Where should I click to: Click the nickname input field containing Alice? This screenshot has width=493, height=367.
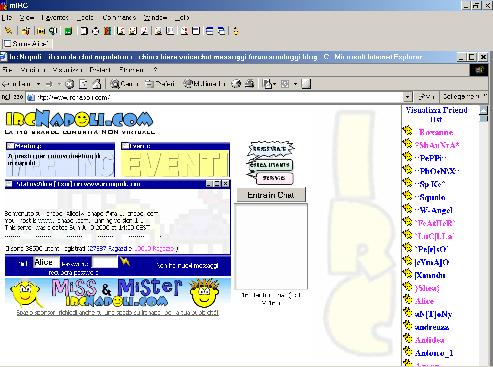click(x=46, y=262)
